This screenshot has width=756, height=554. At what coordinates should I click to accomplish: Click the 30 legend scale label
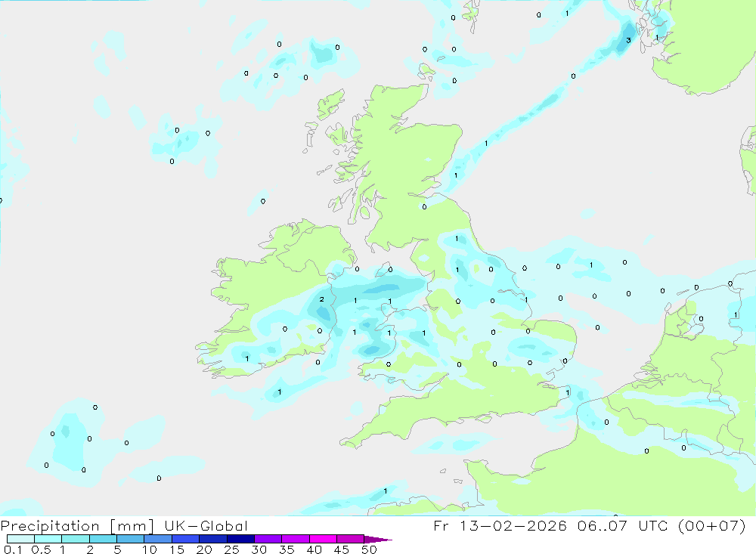259,549
